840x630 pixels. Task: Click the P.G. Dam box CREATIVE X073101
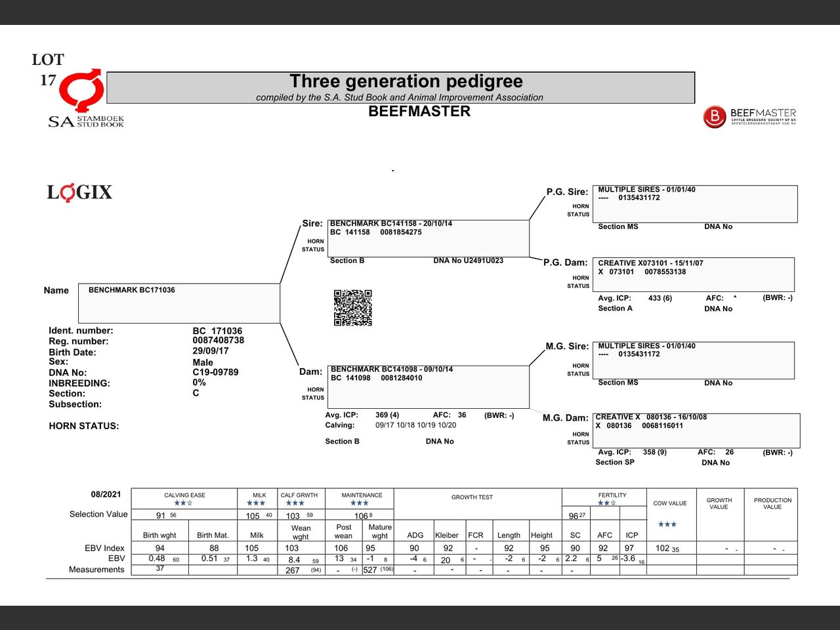coord(693,274)
